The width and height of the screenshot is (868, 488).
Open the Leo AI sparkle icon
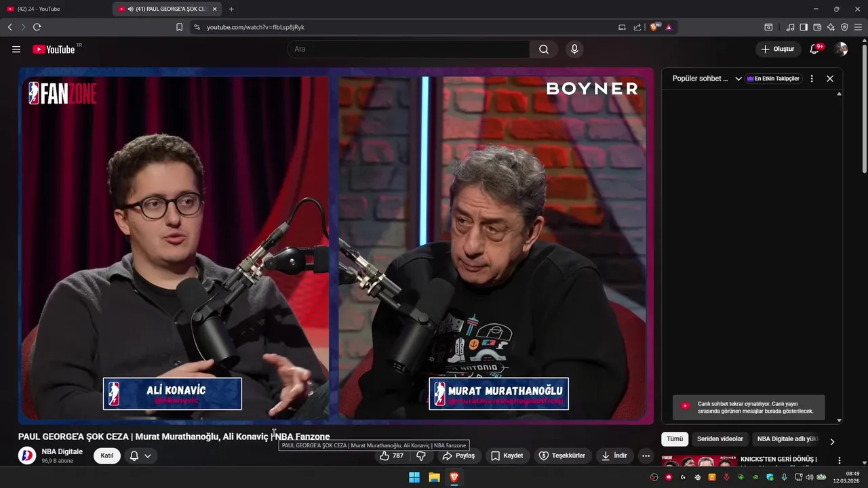(831, 27)
